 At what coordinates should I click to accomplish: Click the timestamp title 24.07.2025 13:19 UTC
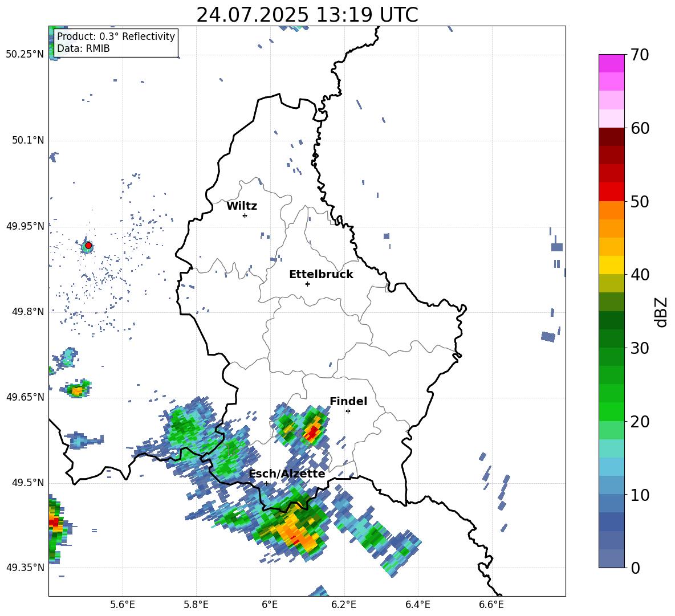coord(307,15)
